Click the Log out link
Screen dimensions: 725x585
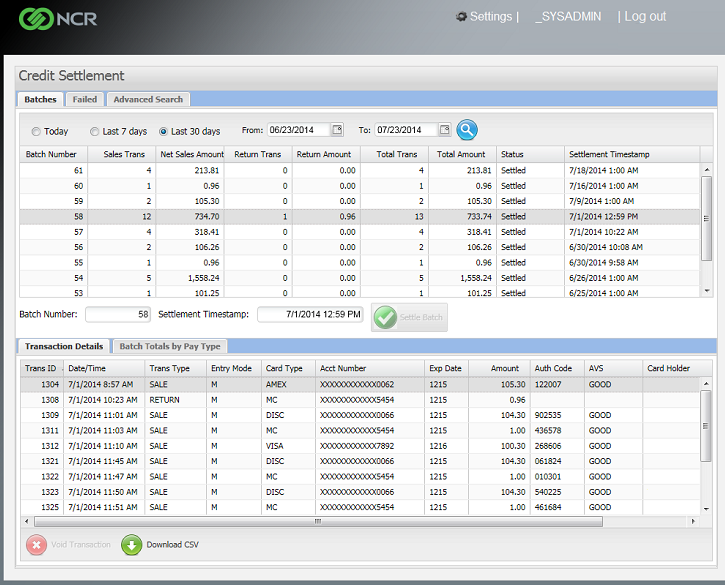(x=645, y=17)
